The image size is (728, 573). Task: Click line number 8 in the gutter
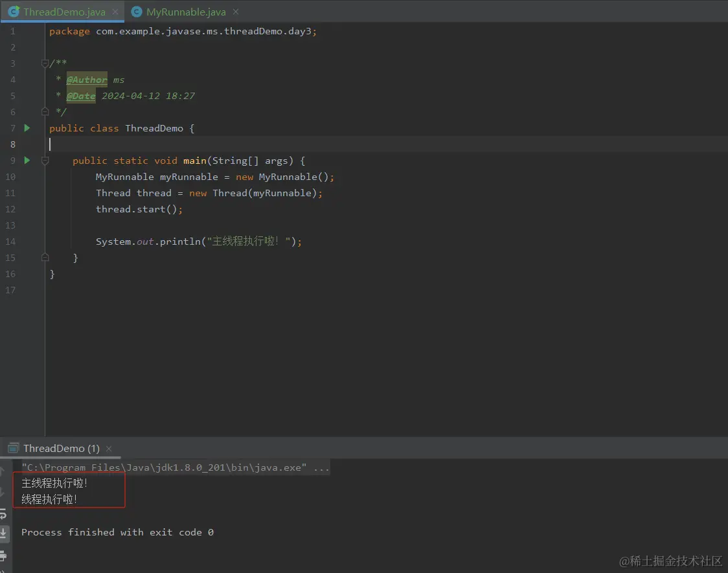(13, 144)
